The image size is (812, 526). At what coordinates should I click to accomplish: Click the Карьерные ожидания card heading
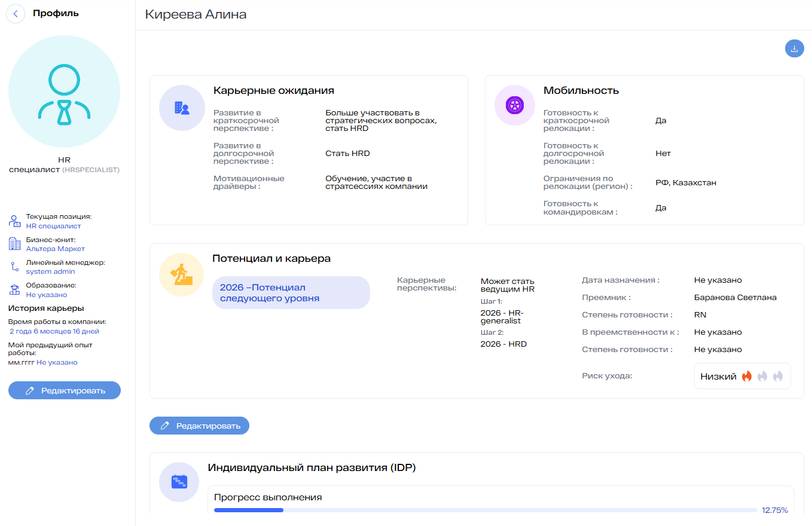[x=274, y=90]
